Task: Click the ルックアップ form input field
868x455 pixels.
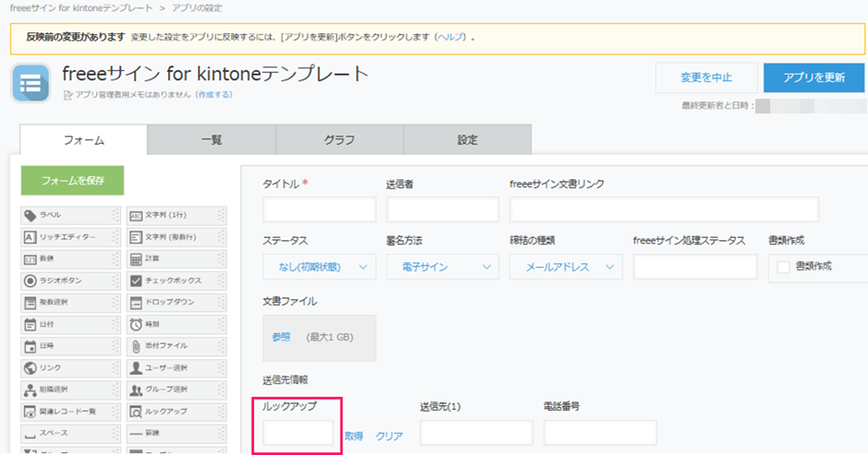Action: point(298,433)
